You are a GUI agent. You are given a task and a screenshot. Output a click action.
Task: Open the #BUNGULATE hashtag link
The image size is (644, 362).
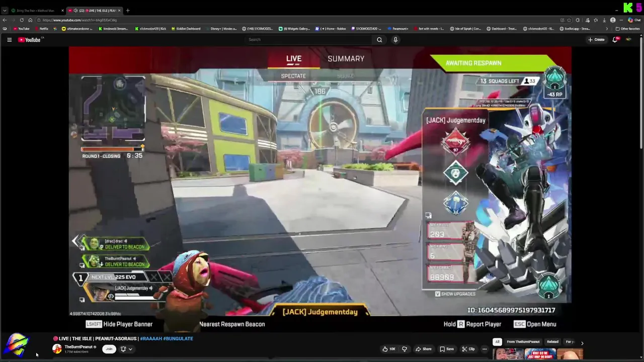tap(178, 338)
